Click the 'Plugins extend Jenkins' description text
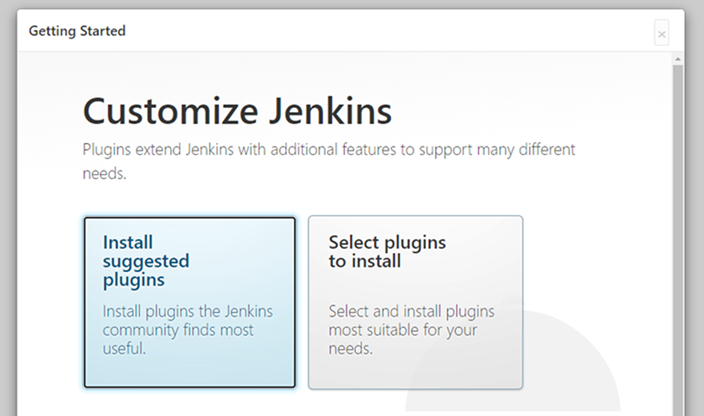 [x=329, y=161]
